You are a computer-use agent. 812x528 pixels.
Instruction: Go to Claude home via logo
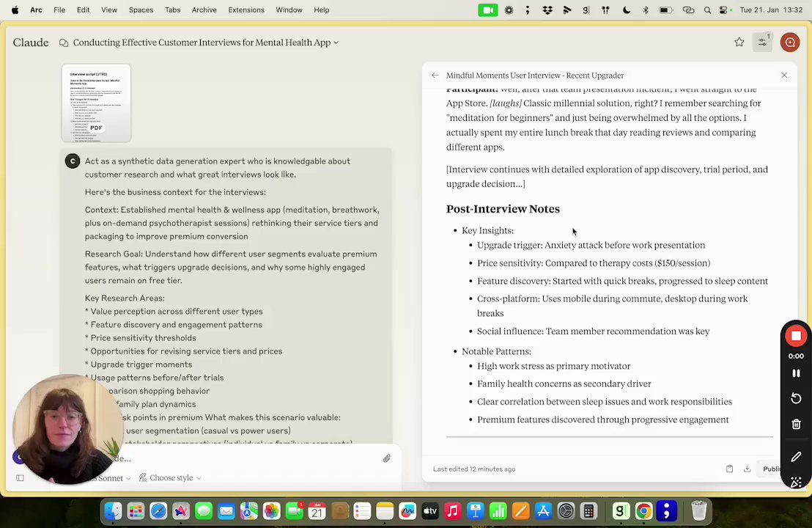point(31,43)
